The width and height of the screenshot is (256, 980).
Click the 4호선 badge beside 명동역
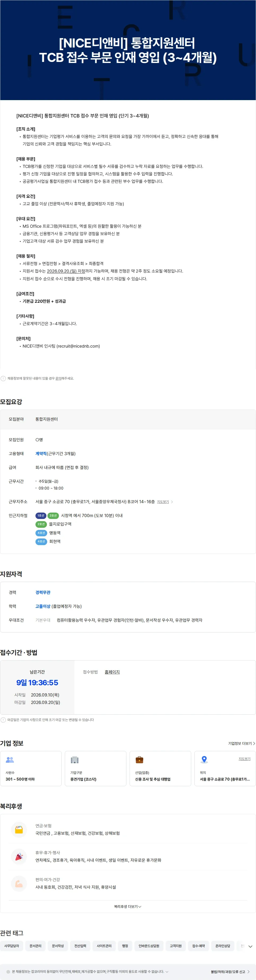[x=41, y=533]
